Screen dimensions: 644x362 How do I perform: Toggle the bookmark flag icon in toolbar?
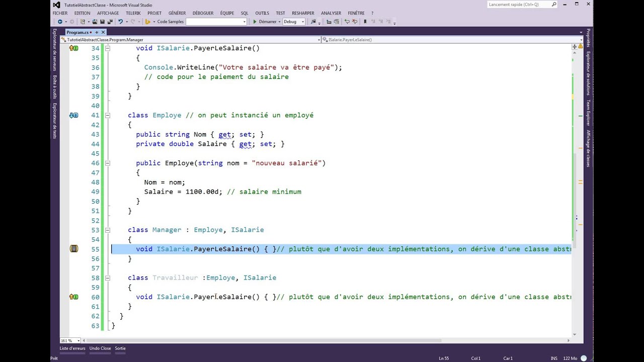coord(365,22)
